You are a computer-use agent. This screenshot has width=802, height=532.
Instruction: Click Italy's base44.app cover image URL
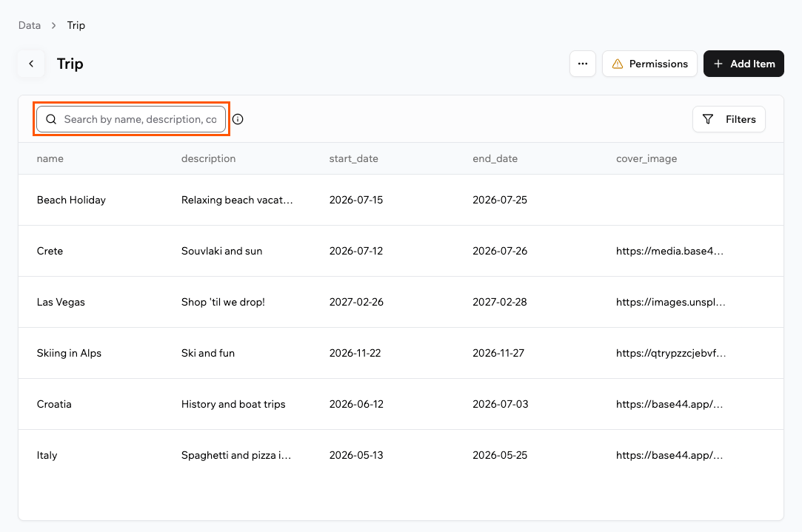pyautogui.click(x=669, y=455)
